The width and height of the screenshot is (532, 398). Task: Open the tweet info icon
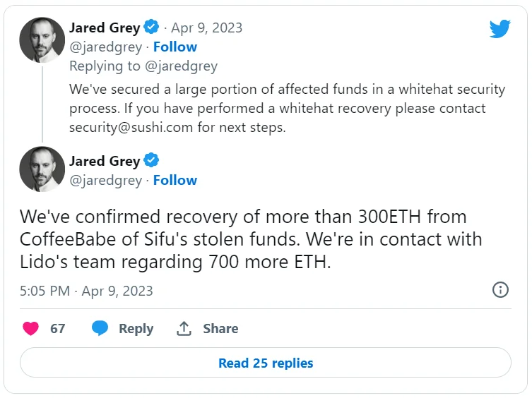pos(500,290)
